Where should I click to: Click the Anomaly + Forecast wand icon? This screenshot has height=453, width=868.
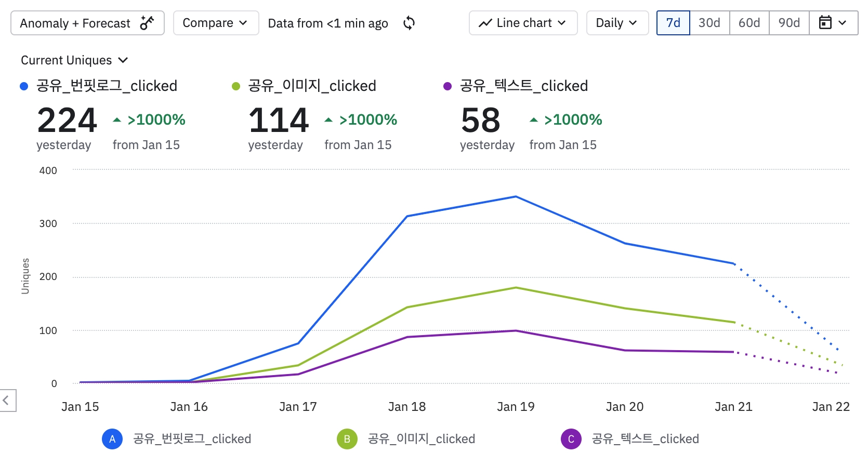tap(147, 23)
